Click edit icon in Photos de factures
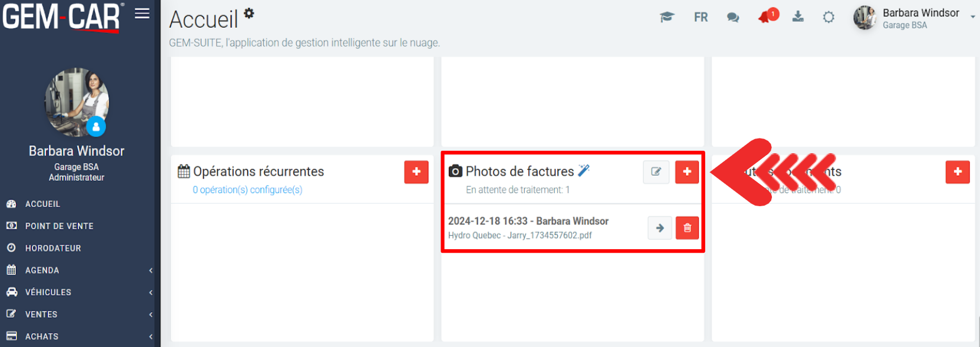Viewport: 980px width, 347px height. coord(656,172)
